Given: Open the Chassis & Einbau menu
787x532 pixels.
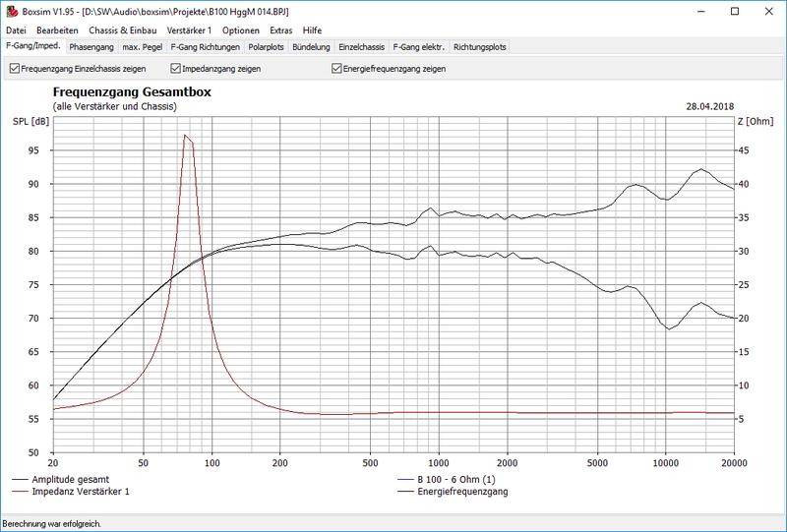Looking at the screenshot, I should click(124, 30).
